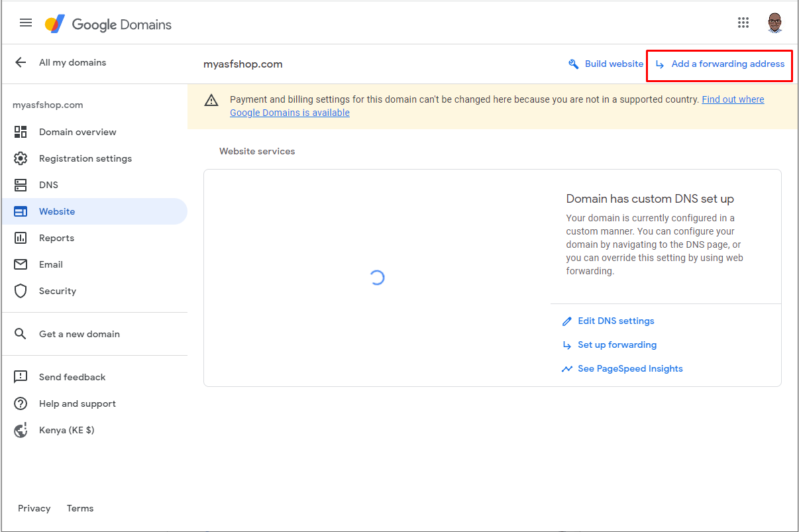This screenshot has height=532, width=799.
Task: Click the back arrow to all domains
Action: tap(21, 62)
